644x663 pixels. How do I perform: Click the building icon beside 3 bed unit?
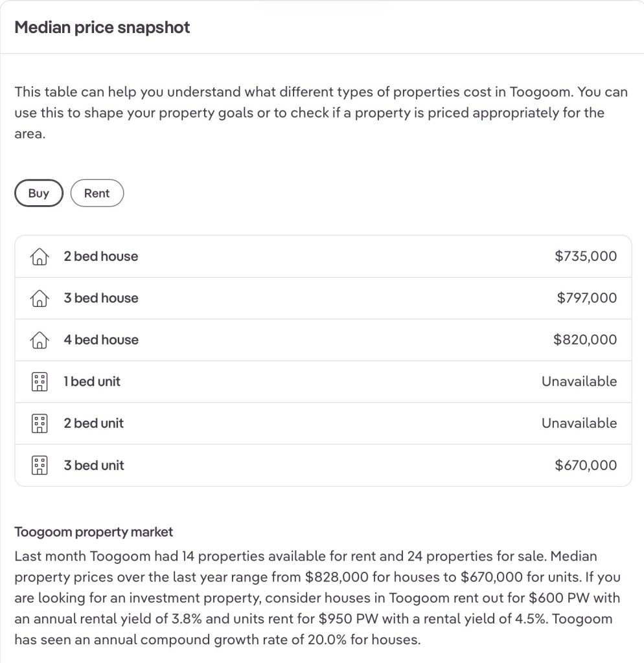coord(40,465)
